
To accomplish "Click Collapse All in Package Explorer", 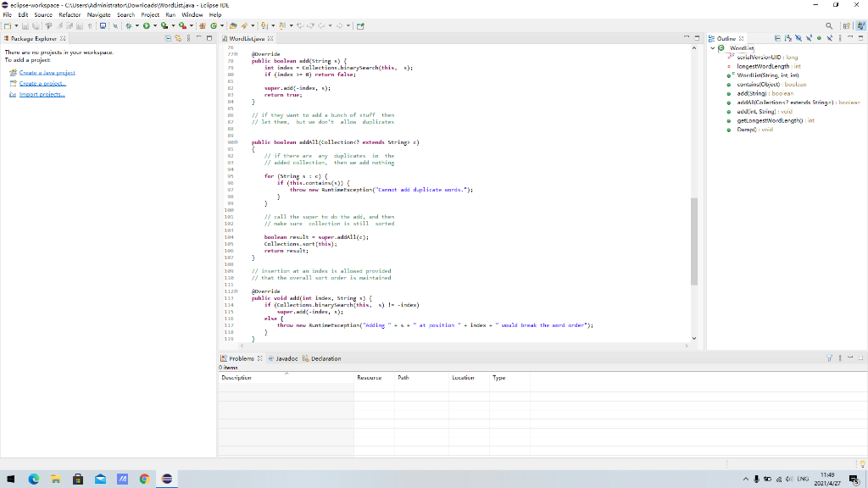I will (x=168, y=39).
